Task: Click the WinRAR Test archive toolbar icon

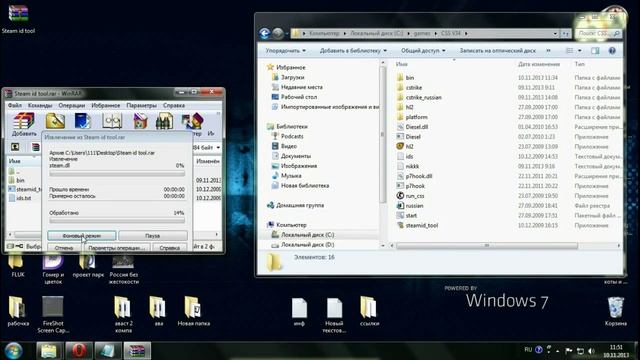Action: click(x=82, y=121)
